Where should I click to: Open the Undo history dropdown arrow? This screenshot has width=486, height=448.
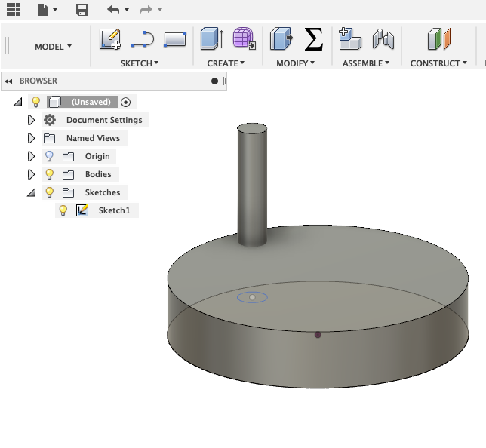(127, 10)
